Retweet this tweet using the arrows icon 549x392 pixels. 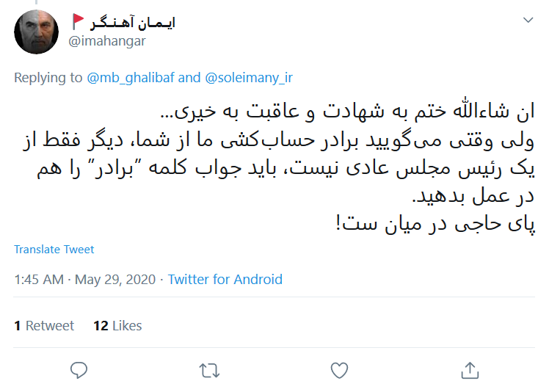click(209, 371)
